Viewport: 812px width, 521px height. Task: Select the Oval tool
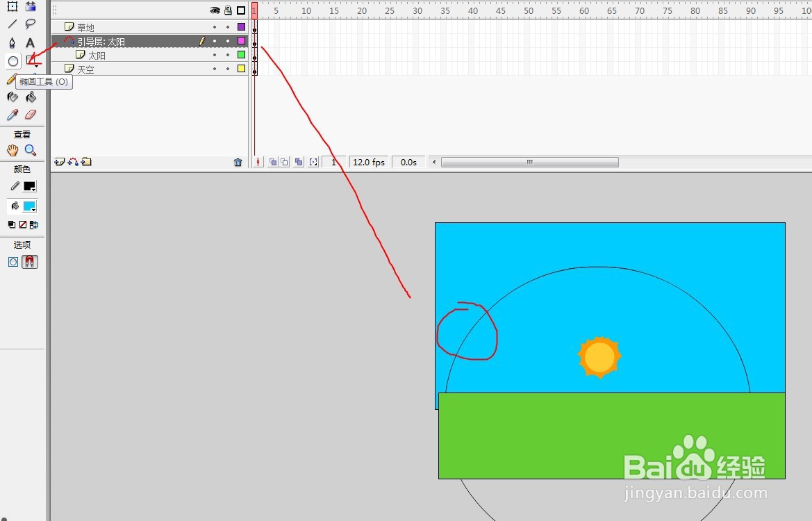[13, 61]
